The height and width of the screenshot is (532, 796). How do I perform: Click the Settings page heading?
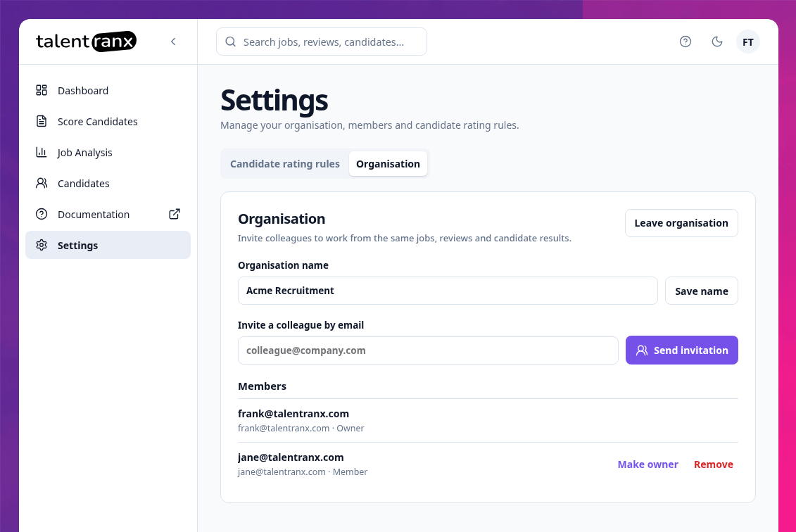274,101
